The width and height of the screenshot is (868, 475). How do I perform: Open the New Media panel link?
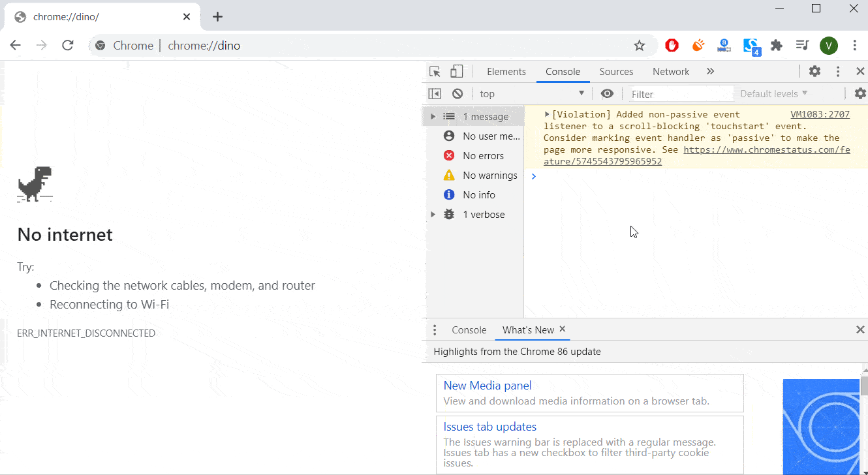(x=488, y=386)
